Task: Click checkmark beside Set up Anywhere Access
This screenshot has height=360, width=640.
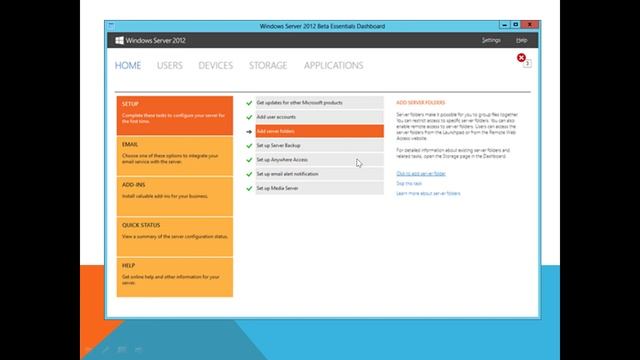Action: [x=249, y=160]
